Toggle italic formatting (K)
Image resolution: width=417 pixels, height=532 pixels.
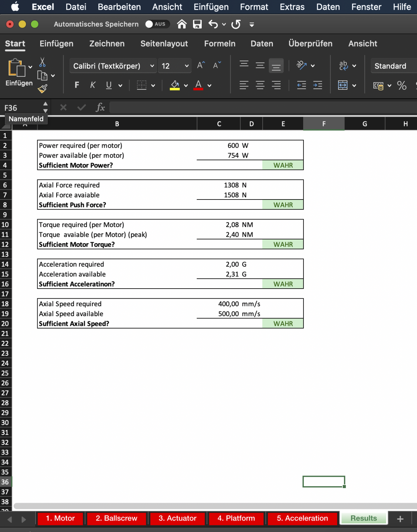(x=93, y=85)
